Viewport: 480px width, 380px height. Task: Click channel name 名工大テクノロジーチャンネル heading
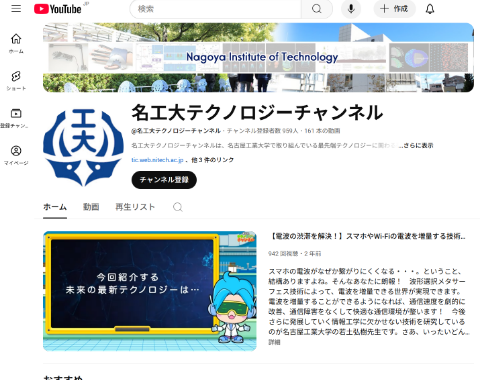(257, 112)
